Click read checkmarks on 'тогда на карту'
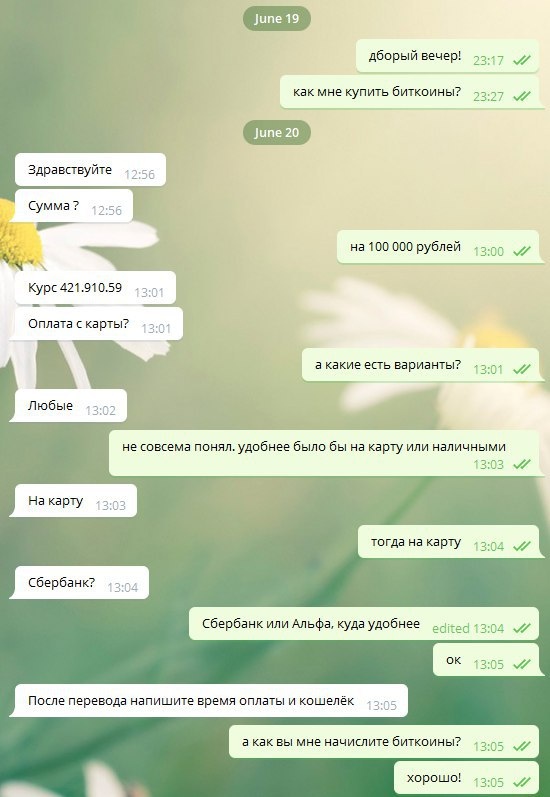The image size is (550, 797). coord(522,546)
